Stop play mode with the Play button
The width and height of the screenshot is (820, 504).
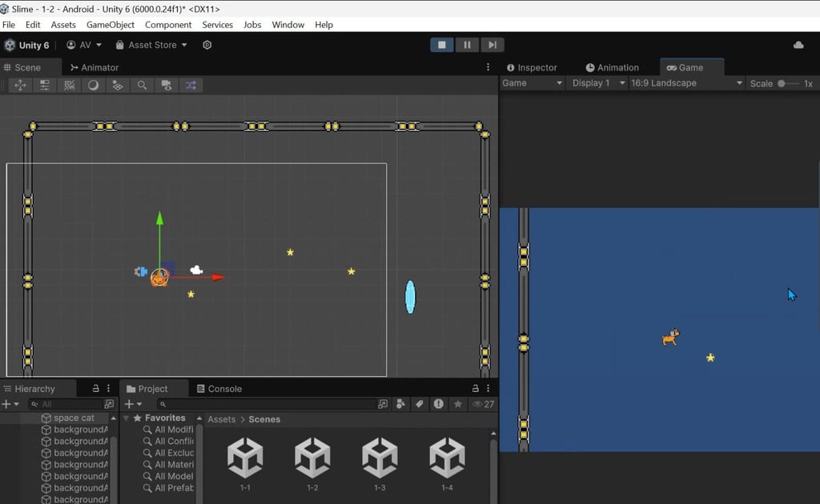[x=442, y=45]
